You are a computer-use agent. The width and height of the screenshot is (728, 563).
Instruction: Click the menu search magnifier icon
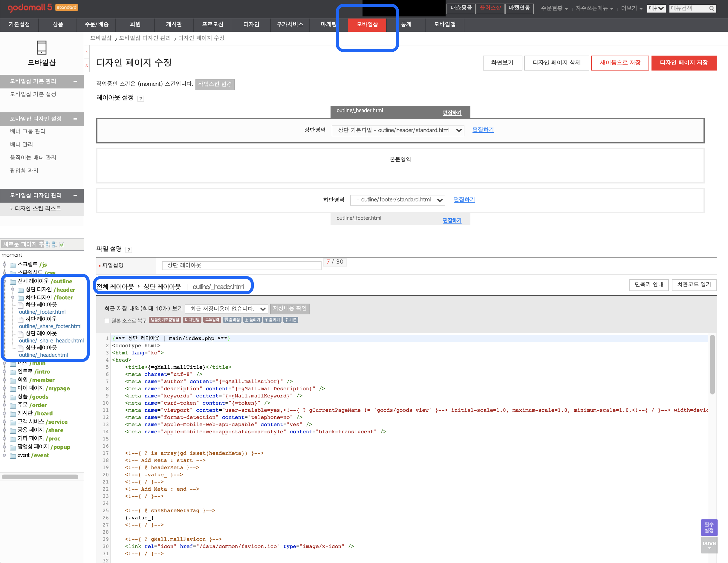[711, 8]
